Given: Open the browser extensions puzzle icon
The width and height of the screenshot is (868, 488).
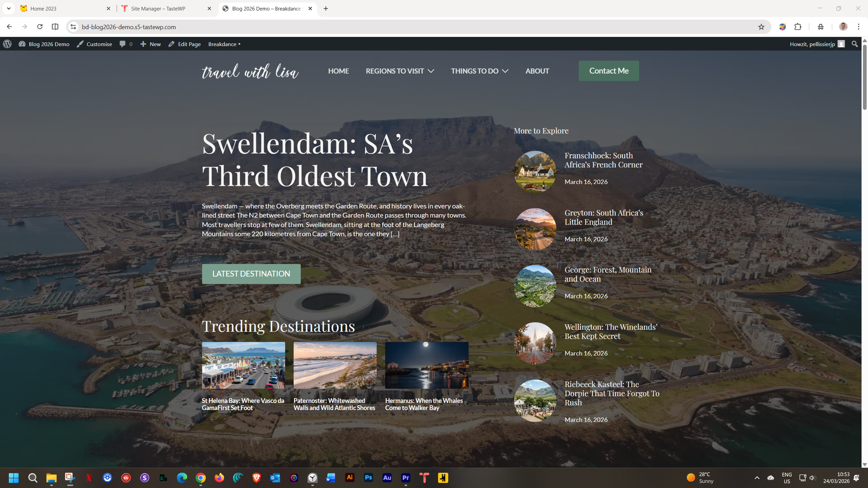Looking at the screenshot, I should [798, 27].
